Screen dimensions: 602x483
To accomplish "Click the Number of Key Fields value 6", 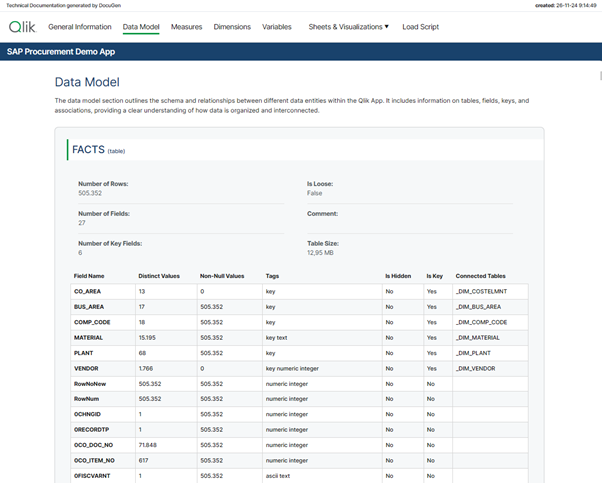I will click(80, 253).
